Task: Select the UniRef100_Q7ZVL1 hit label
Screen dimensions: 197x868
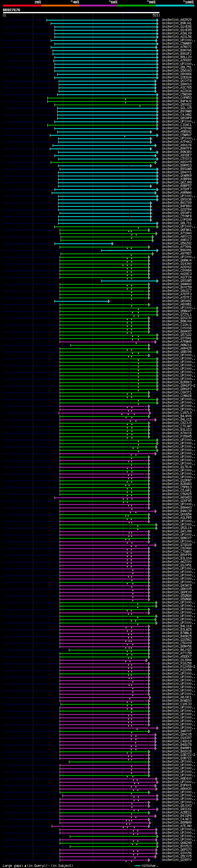Action: coord(177,314)
